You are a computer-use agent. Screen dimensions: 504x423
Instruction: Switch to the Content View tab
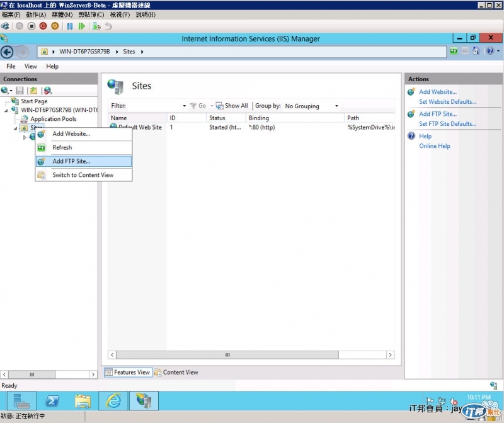176,372
